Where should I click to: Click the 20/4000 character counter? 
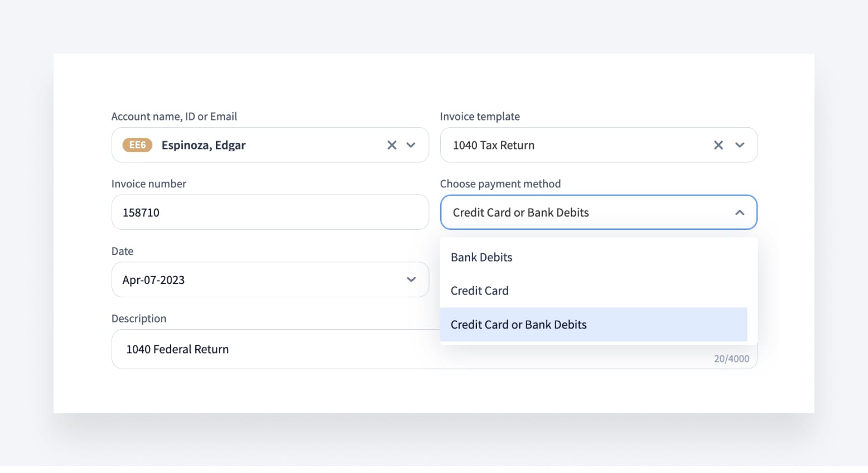(x=731, y=359)
